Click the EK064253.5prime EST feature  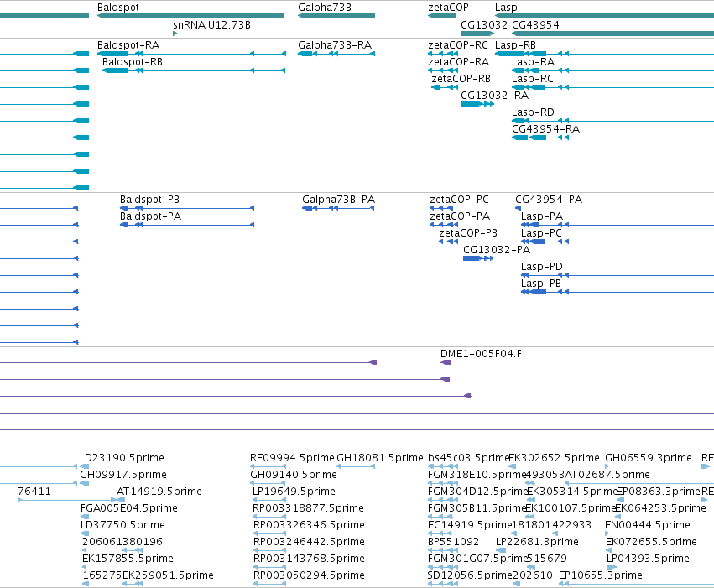pos(618,517)
